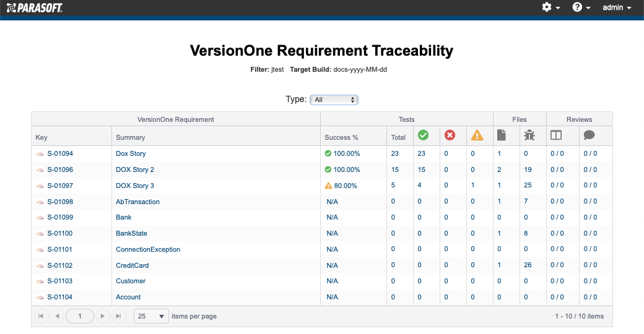
Task: Click violations count 26 for CreditCard
Action: (528, 265)
